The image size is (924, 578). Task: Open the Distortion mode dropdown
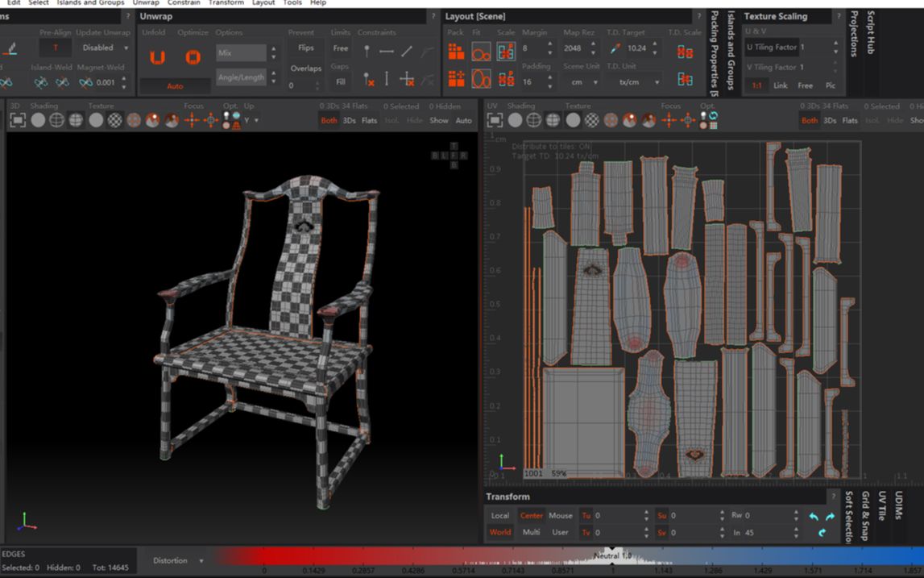point(177,560)
